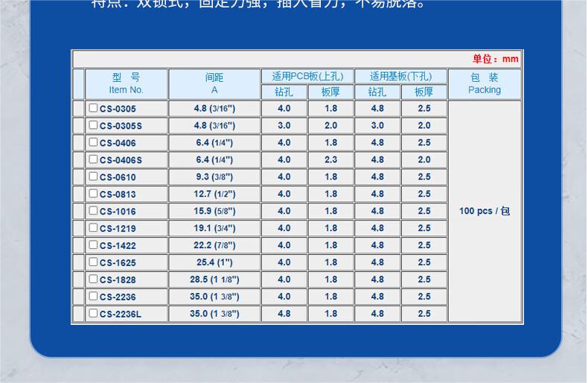Screen dimensions: 588x383
Task: Enable the CS-0406S checkbox
Action: pyautogui.click(x=93, y=159)
